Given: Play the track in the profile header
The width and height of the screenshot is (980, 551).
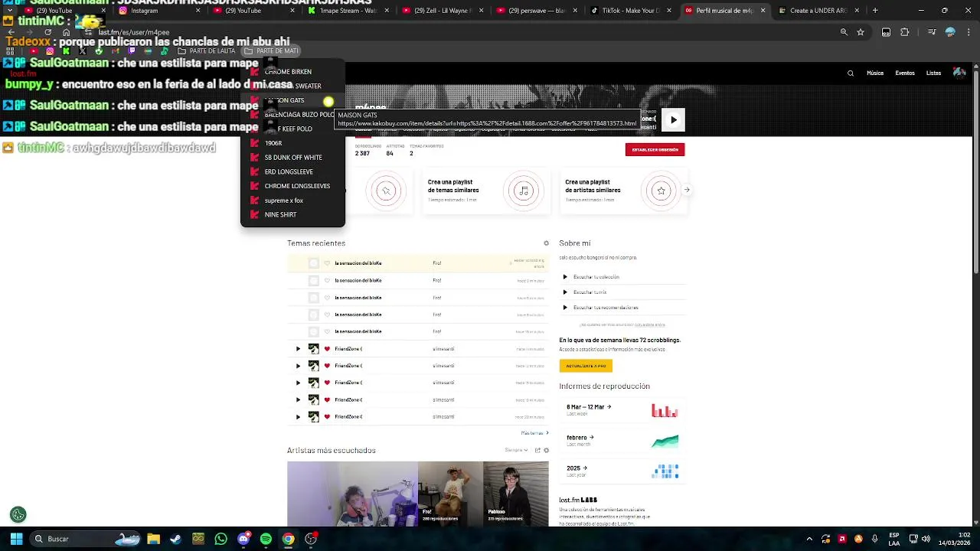Looking at the screenshot, I should (673, 119).
